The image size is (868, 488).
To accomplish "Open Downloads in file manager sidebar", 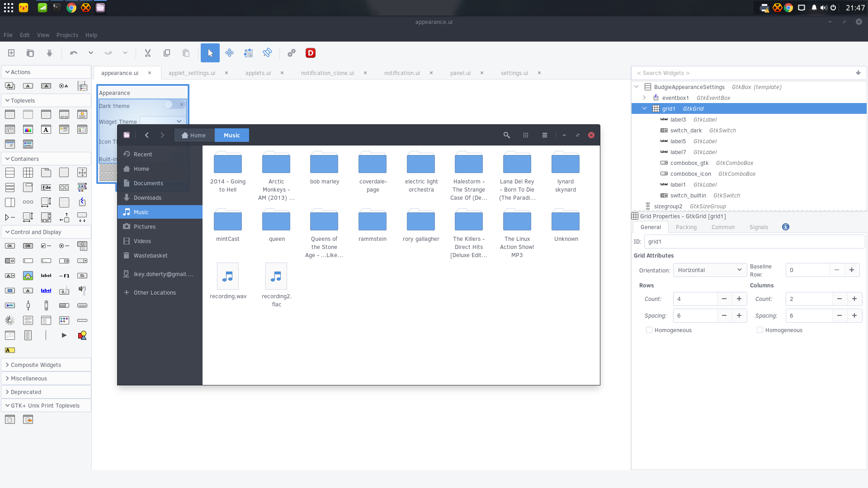I will [160, 198].
